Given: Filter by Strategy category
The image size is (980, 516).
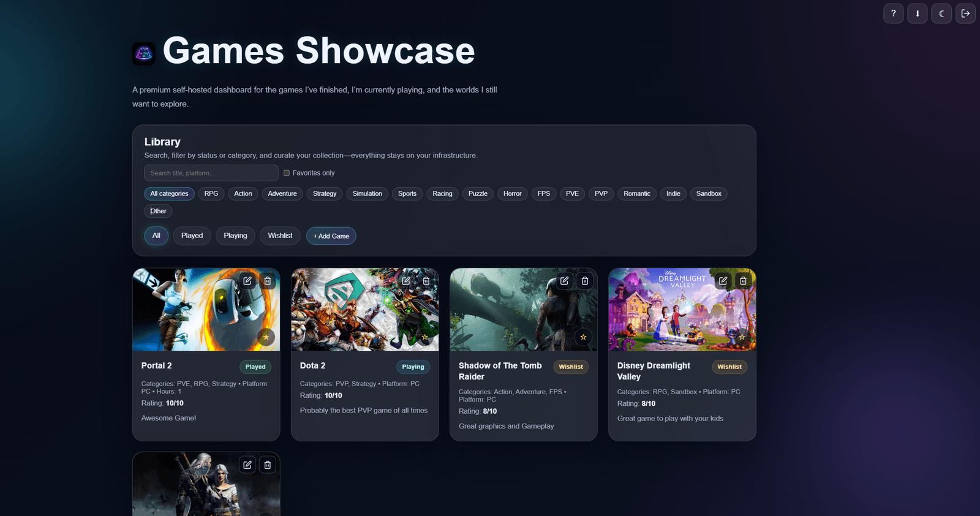Looking at the screenshot, I should (x=325, y=194).
